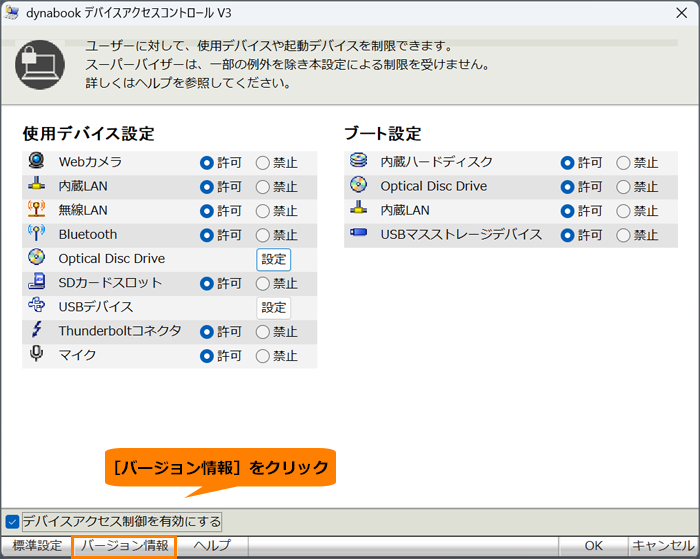Select 許可 for 内蔵LAN boot
Screen dimensions: 700x559
(x=567, y=211)
